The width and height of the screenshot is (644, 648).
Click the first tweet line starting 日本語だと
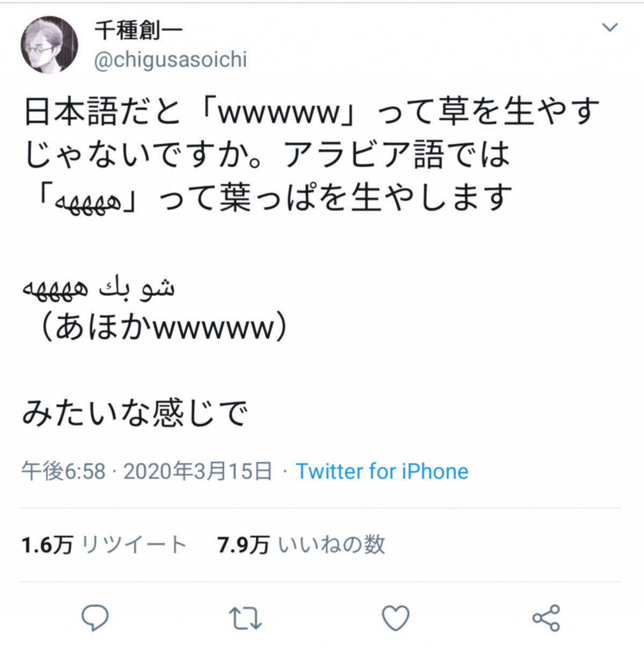coord(312,112)
